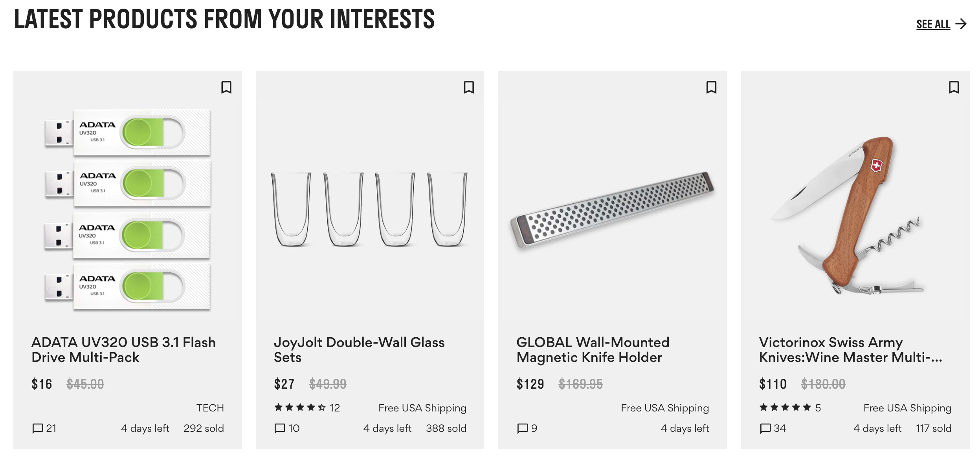Open GLOBAL Wall-Mounted Magnetic Knife Holder title
Screen dimensions: 980x457
592,350
